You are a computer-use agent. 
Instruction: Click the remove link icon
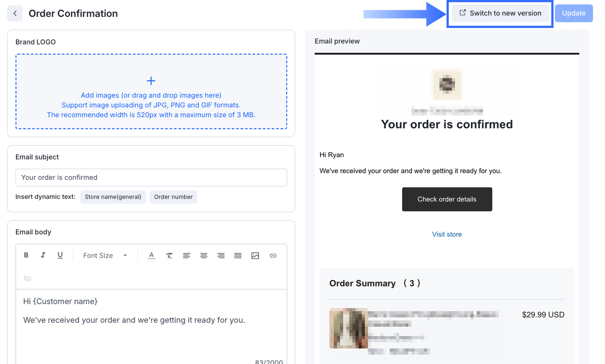28,278
